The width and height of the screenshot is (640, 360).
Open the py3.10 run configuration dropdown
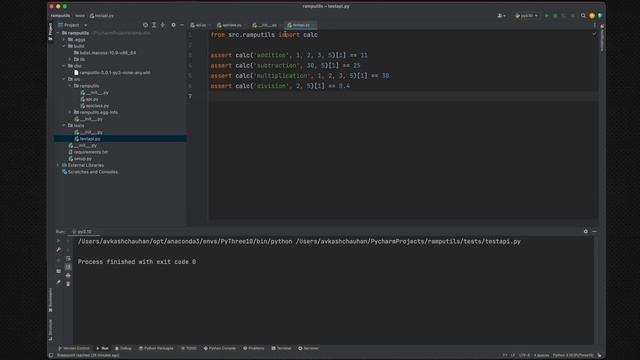pyautogui.click(x=526, y=16)
